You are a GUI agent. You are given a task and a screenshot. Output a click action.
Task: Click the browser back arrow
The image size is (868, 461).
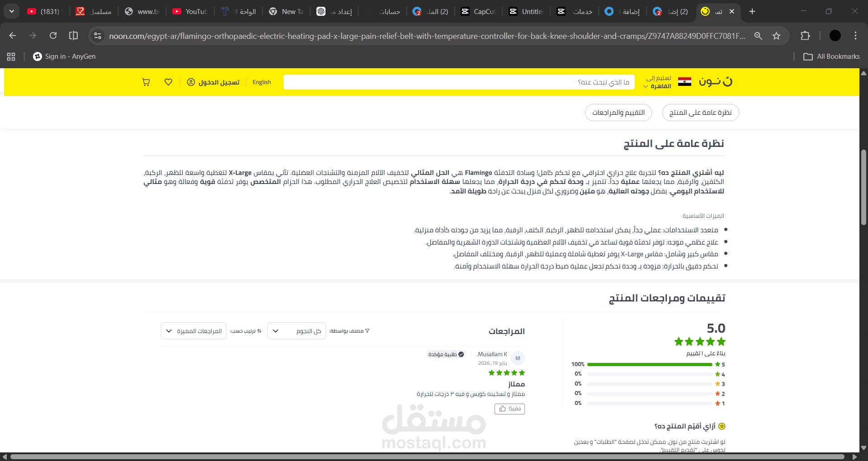pos(13,36)
